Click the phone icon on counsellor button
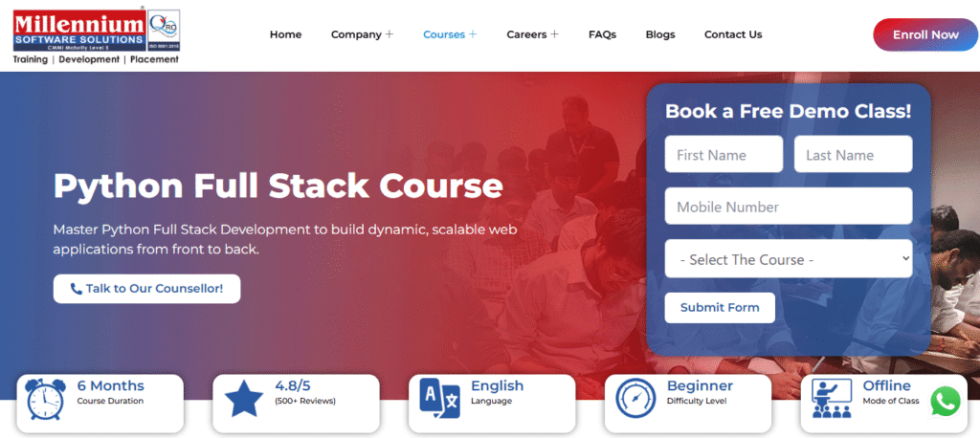 tap(76, 289)
